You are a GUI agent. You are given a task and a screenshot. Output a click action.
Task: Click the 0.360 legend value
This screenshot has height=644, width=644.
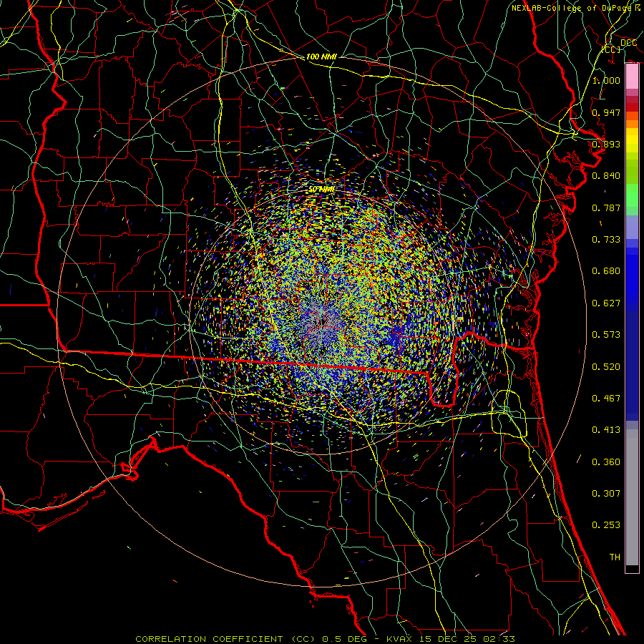point(606,462)
